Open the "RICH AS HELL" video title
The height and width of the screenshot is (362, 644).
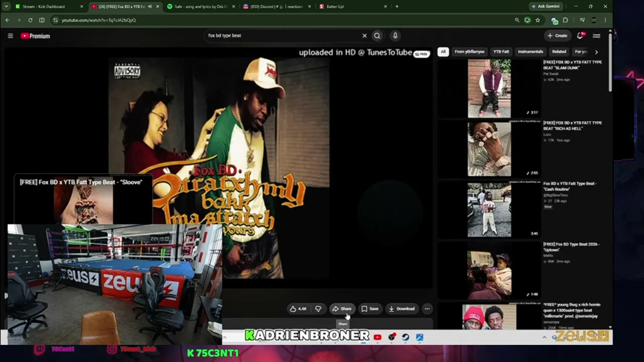click(573, 126)
